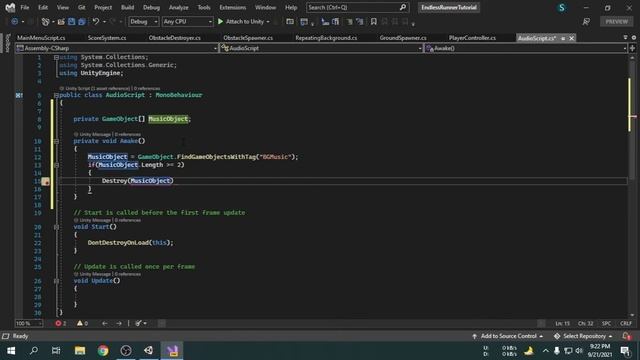
Task: Click the Windows Start button
Action: pyautogui.click(x=11, y=350)
